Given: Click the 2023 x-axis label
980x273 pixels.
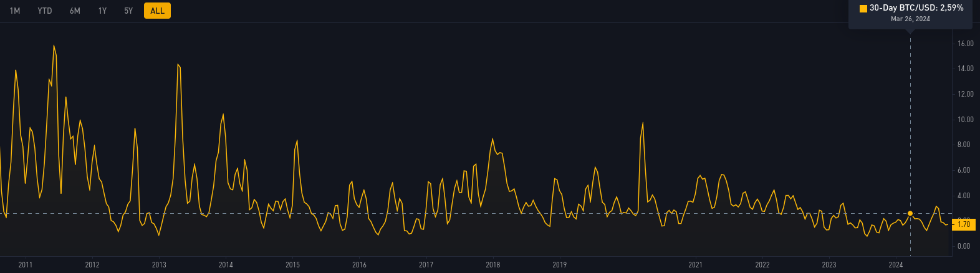Looking at the screenshot, I should pos(829,265).
